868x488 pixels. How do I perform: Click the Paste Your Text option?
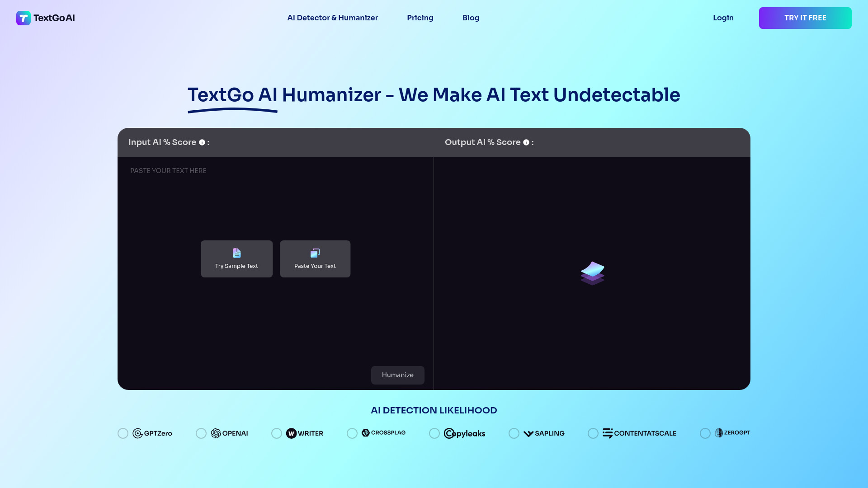(315, 258)
